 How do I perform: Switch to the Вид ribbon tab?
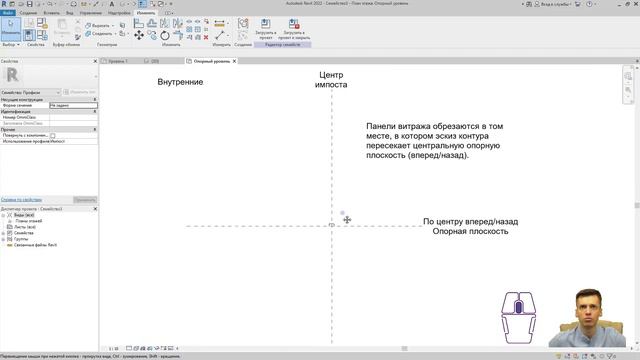tap(70, 13)
